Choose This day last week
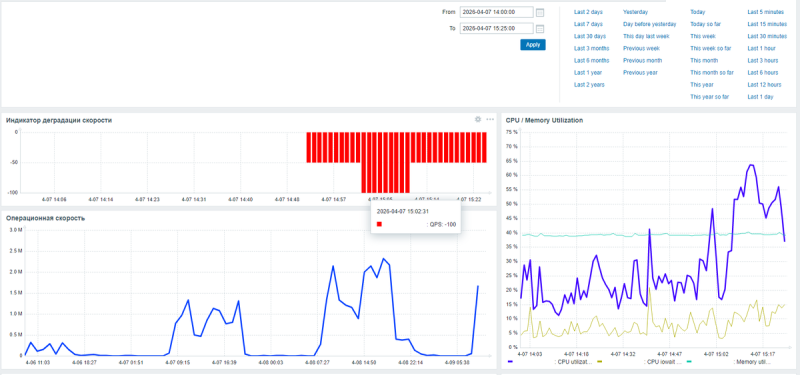800x375 pixels. coord(646,36)
